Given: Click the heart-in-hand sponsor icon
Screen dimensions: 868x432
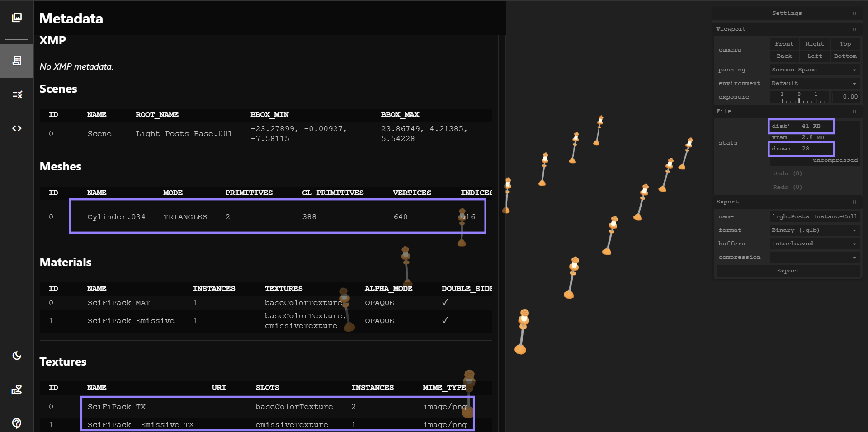Looking at the screenshot, I should [x=17, y=390].
